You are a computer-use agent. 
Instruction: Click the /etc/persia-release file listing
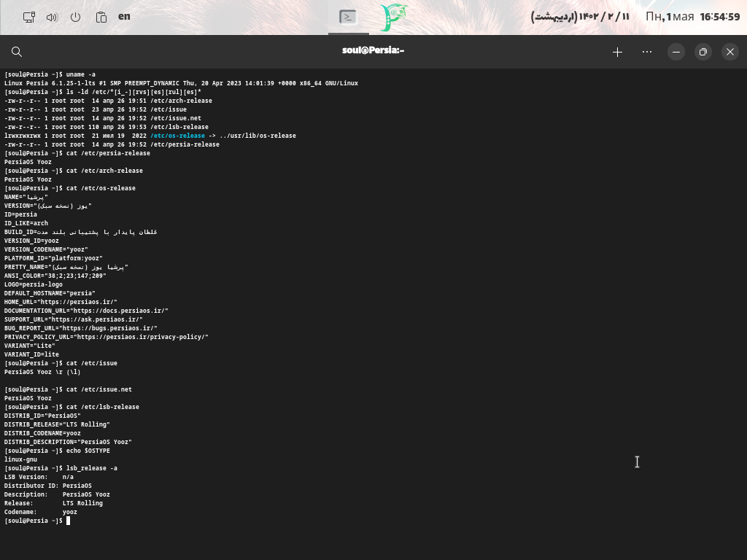point(112,144)
